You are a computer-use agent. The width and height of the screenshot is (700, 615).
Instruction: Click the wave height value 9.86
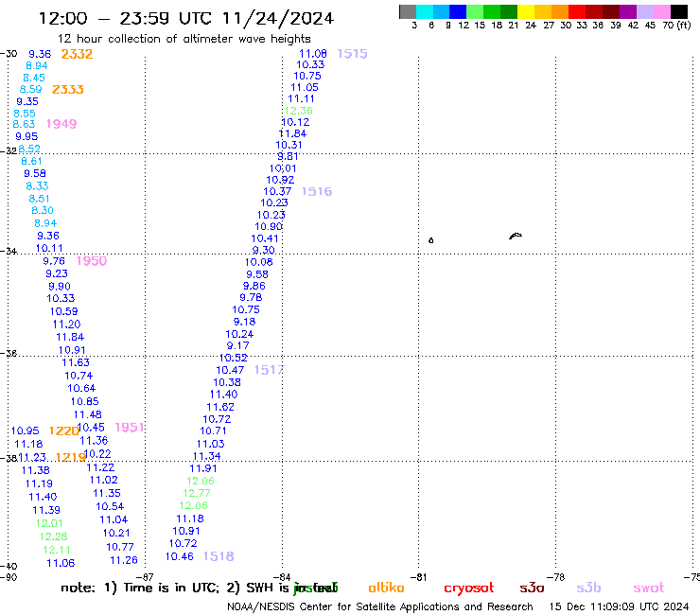pyautogui.click(x=254, y=286)
